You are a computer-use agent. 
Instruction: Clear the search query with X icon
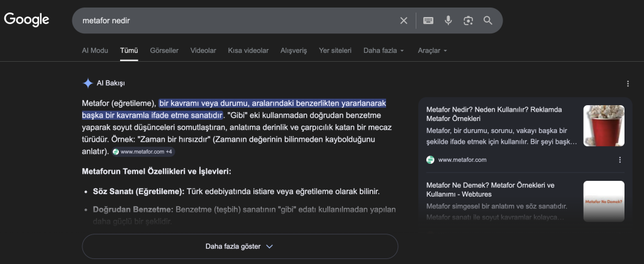click(404, 21)
